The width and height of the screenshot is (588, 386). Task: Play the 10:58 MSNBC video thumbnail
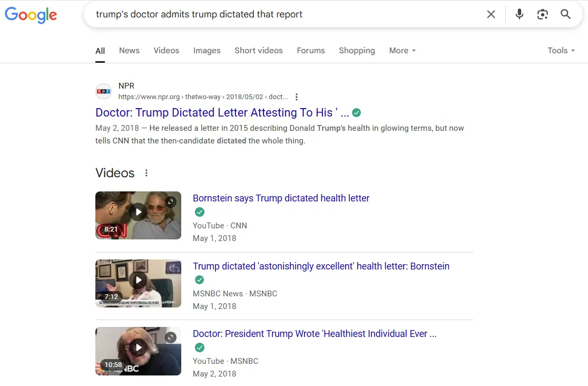click(138, 351)
